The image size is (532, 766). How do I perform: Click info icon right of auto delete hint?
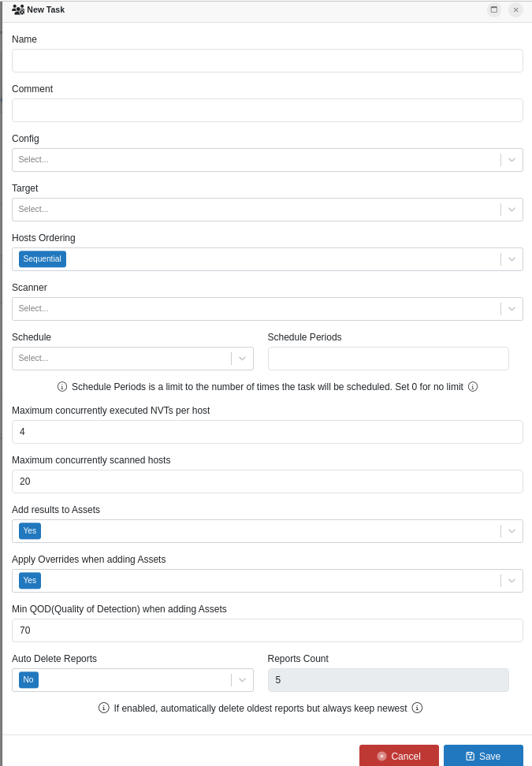[418, 708]
